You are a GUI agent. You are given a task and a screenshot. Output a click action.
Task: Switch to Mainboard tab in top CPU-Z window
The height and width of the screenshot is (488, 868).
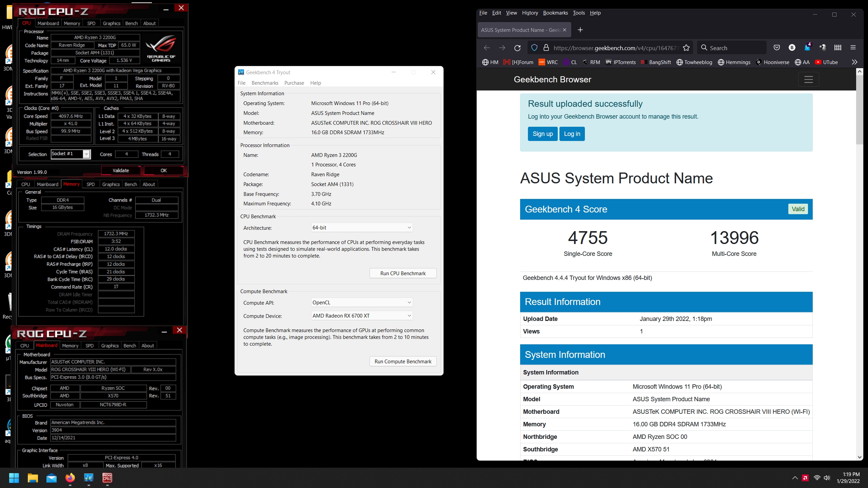click(48, 23)
